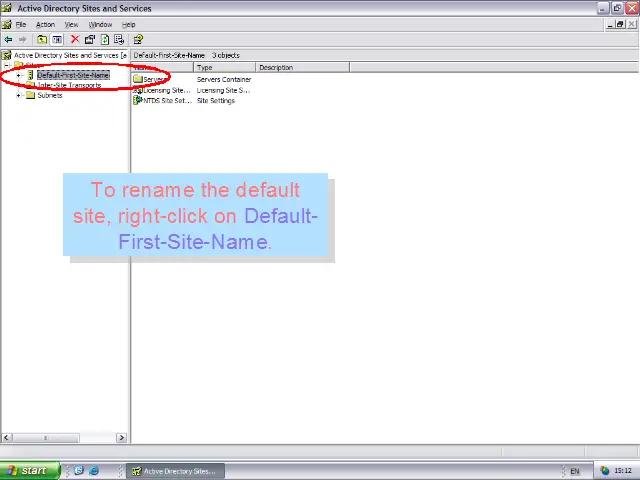Click the Description column header
This screenshot has height=480, width=640.
coord(302,67)
